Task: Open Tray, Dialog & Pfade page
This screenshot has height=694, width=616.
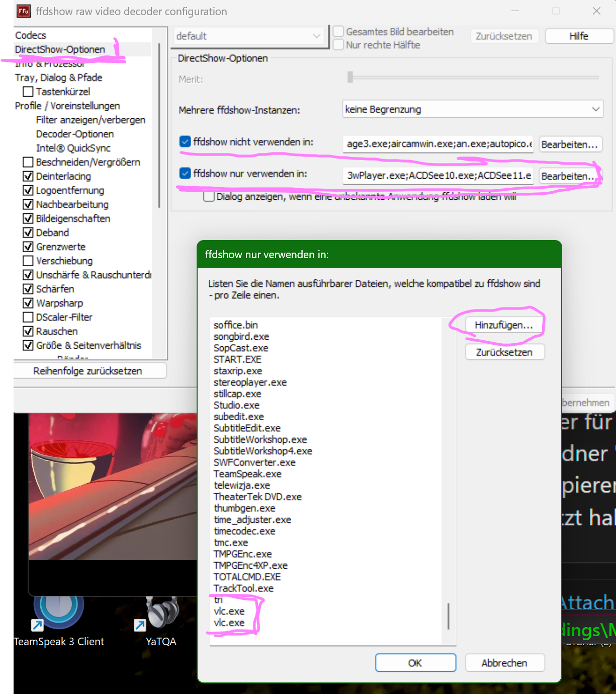Action: click(x=58, y=78)
